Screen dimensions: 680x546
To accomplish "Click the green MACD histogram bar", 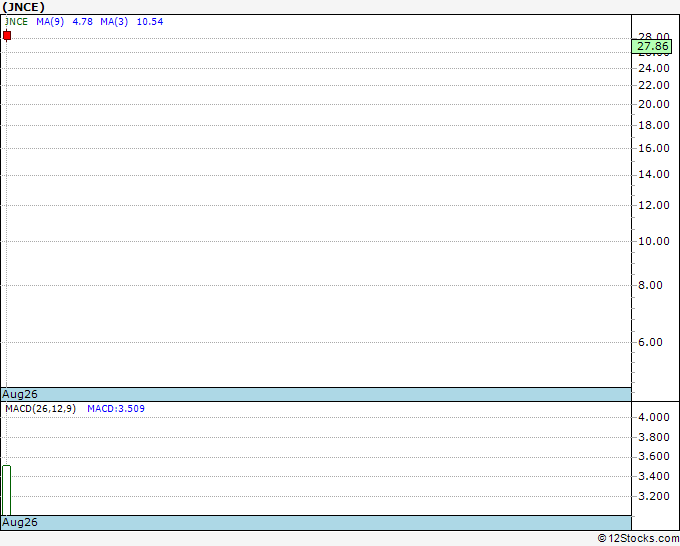I will coord(6,490).
